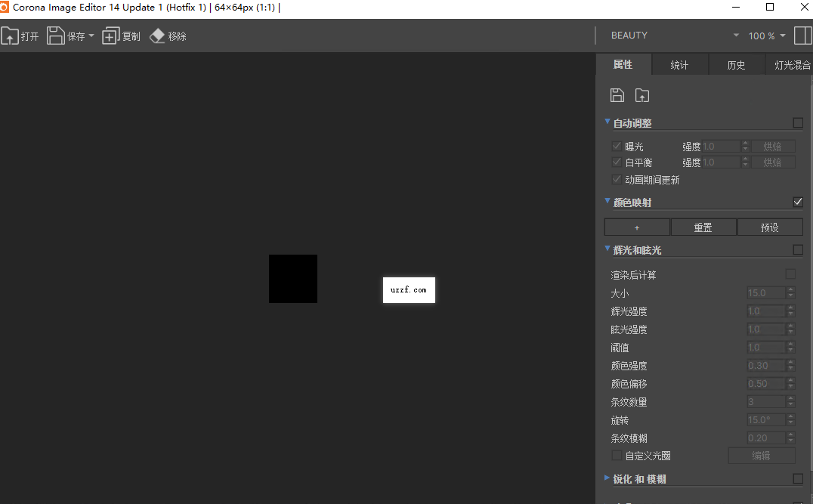Increase 大小 value using its up stepper
The height and width of the screenshot is (504, 813).
click(791, 289)
